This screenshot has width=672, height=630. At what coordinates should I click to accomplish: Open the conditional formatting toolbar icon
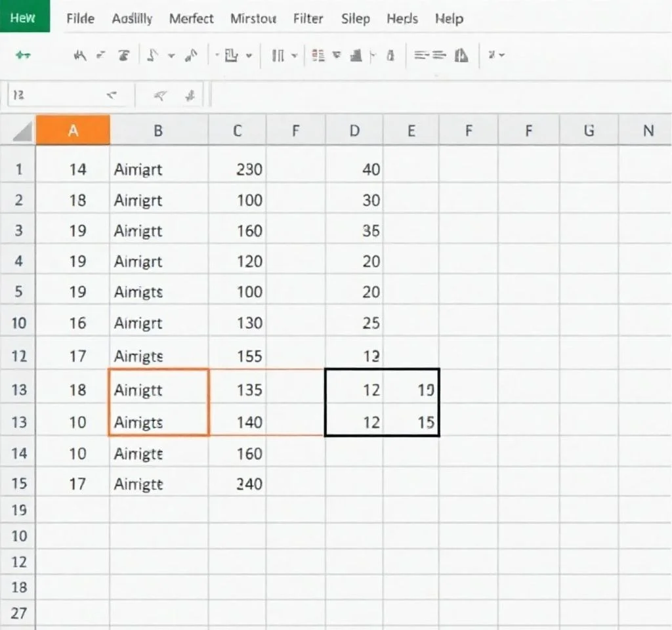click(320, 55)
